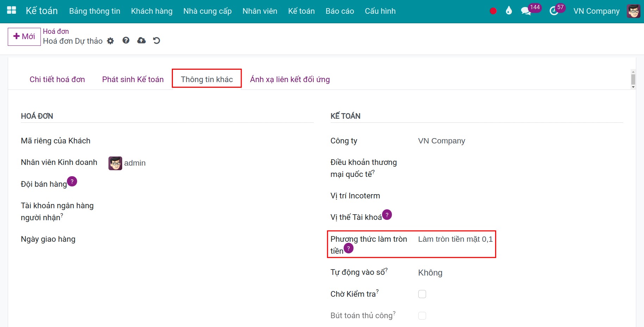The width and height of the screenshot is (644, 327).
Task: Open the Cấu hình menu
Action: tap(380, 11)
